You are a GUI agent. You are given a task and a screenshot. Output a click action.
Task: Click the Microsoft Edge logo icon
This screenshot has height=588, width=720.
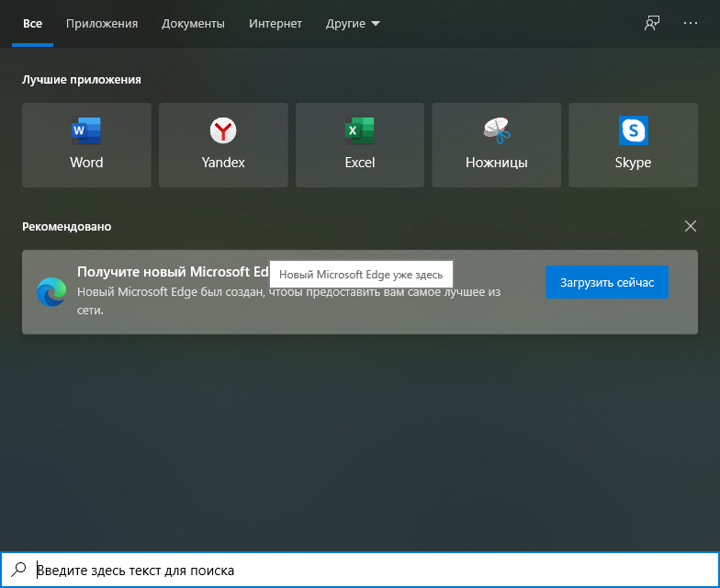51,292
